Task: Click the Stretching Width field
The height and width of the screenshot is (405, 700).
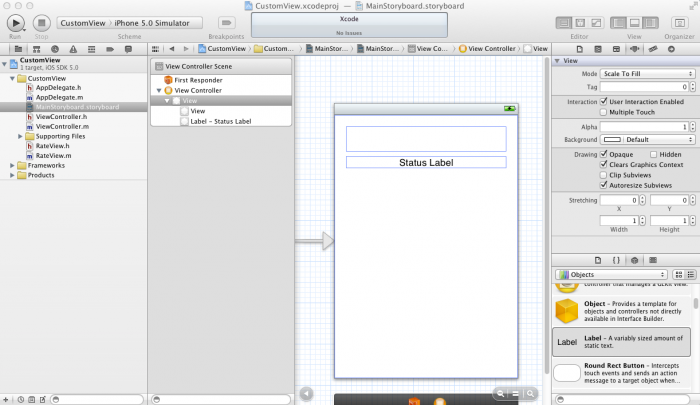Action: point(619,221)
